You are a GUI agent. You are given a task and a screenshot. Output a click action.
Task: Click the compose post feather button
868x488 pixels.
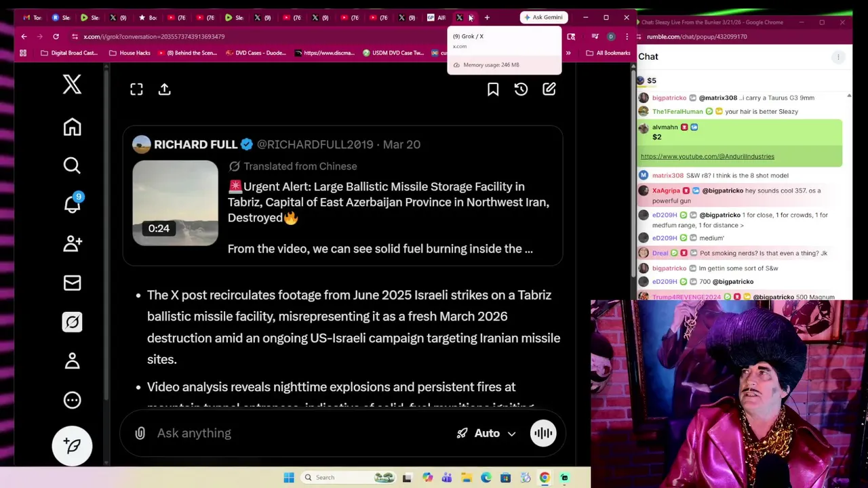(x=72, y=445)
